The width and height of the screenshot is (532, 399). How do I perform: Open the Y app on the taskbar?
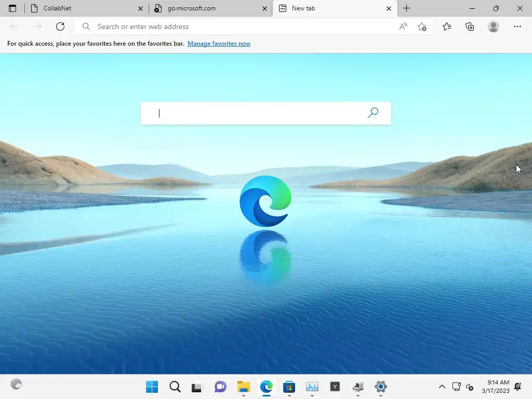335,387
